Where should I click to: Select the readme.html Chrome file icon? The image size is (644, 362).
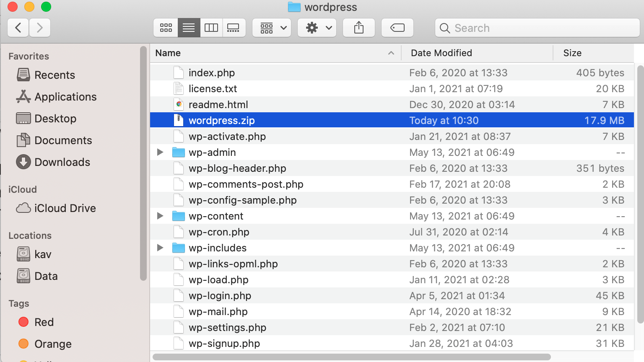click(x=179, y=105)
